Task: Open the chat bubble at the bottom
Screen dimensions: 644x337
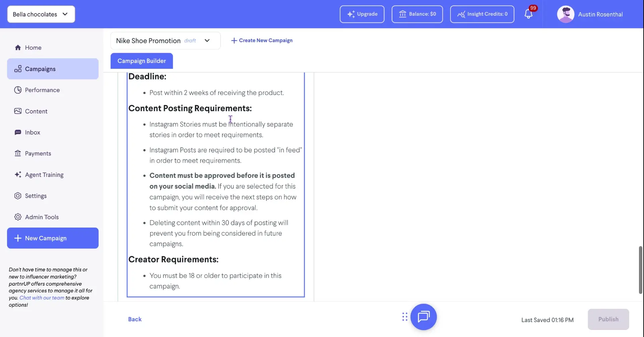Action: tap(424, 317)
